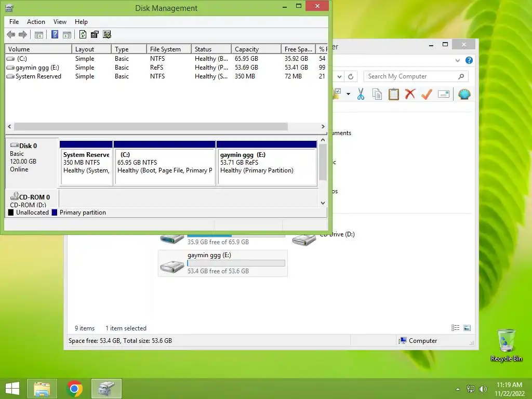
Task: Open the Action menu in Disk Management
Action: coord(36,22)
